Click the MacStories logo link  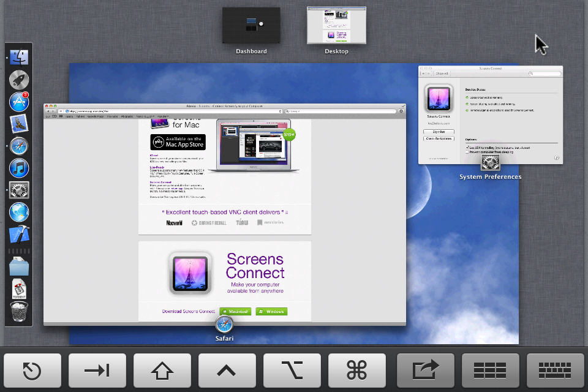(270, 222)
